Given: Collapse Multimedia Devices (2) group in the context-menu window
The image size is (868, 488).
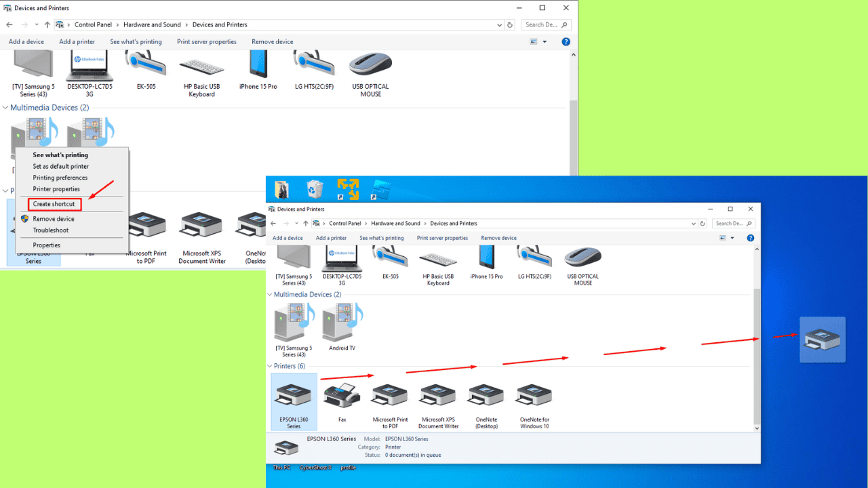Looking at the screenshot, I should pos(5,108).
